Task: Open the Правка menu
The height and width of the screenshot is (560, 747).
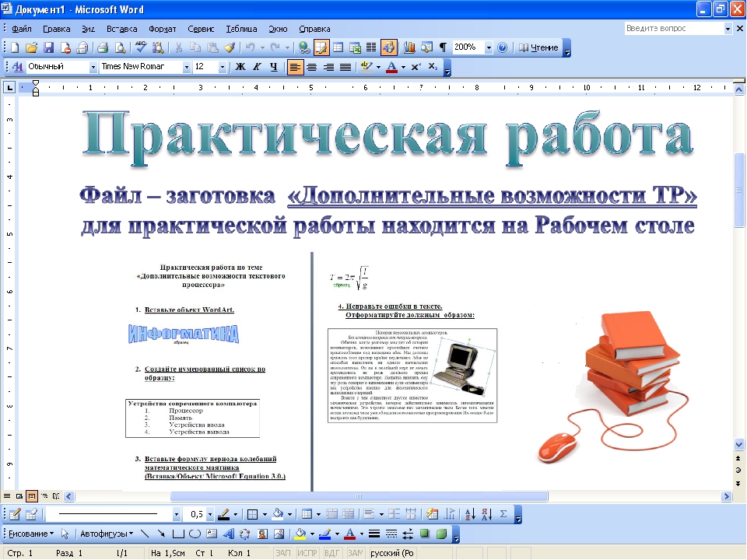Action: [x=57, y=29]
